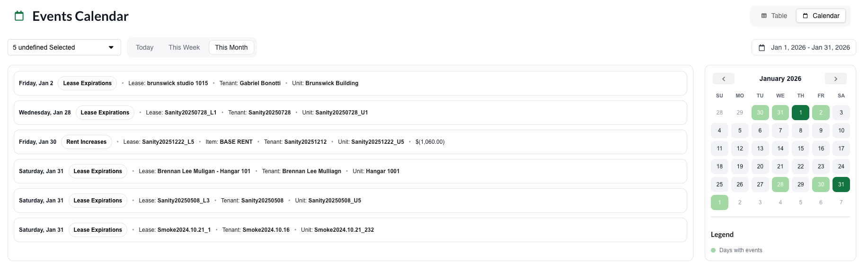
Task: Click unit 'Smoke2024.10.21_232'
Action: (x=344, y=230)
